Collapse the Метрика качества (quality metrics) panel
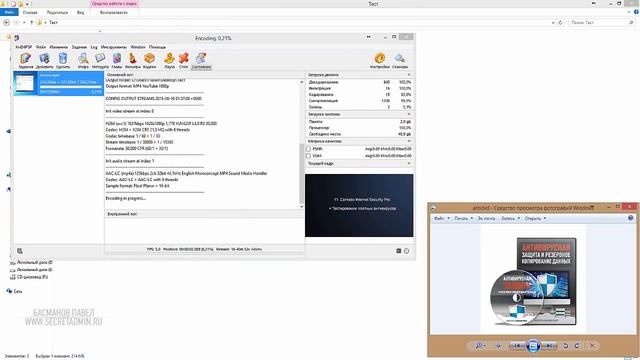Viewport: 640px width, 360px height. (409, 141)
